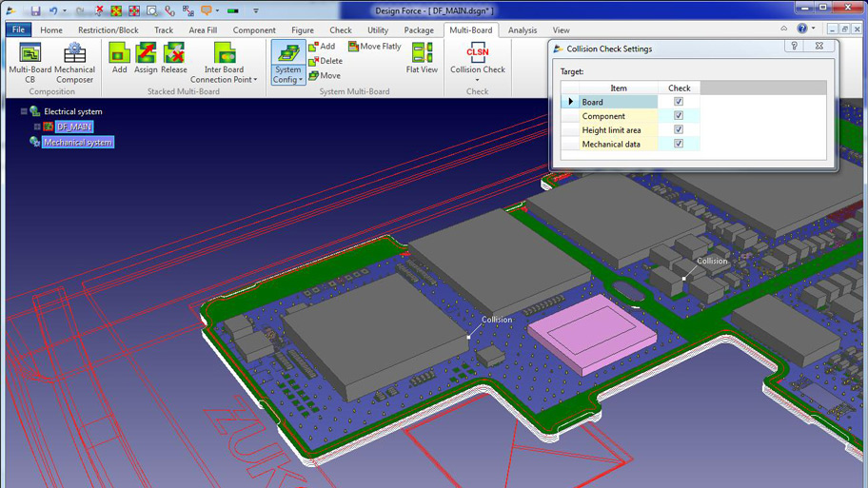Click the Save icon in quick access toolbar
This screenshot has width=868, height=488.
click(35, 11)
